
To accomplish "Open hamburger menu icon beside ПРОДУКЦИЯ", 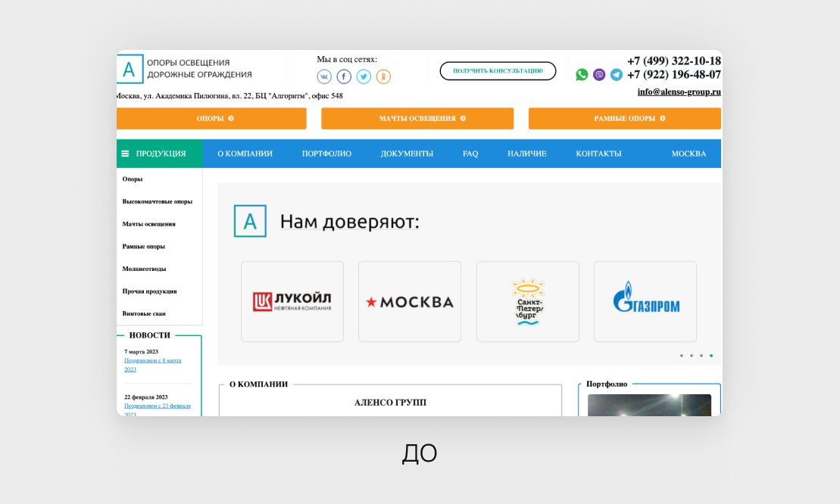I will point(125,154).
